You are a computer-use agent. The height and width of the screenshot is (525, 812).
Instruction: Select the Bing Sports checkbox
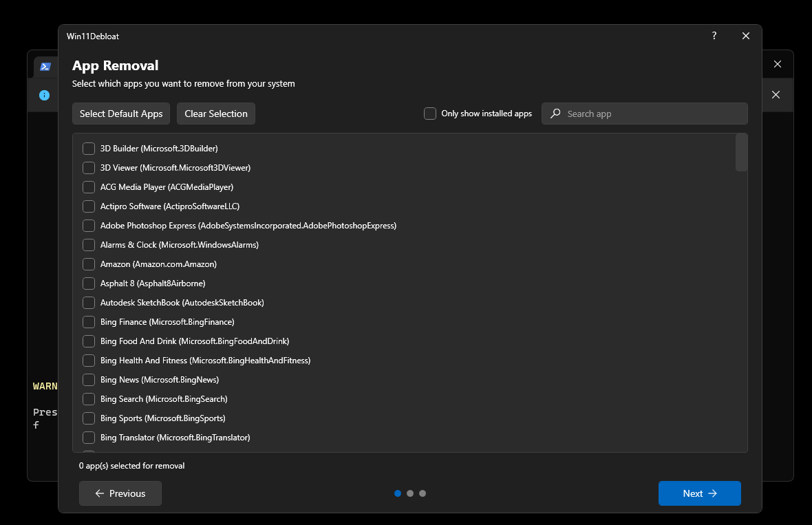point(89,418)
